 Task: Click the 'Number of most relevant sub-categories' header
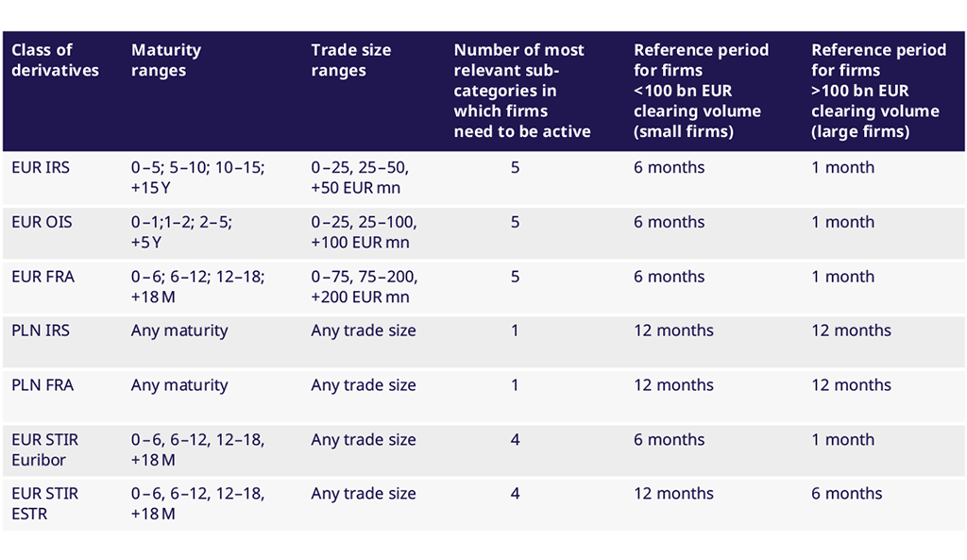(521, 90)
